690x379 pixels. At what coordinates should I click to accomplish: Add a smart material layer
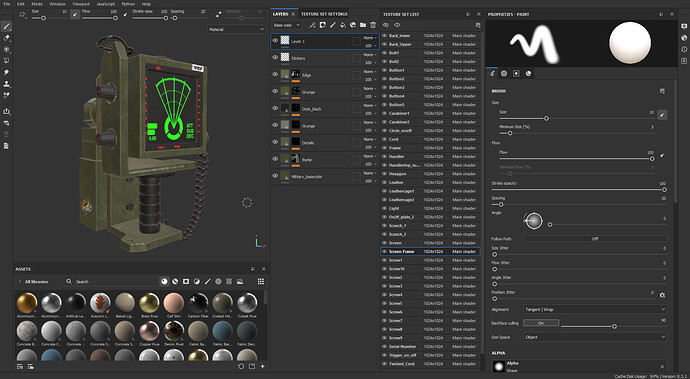pos(352,25)
